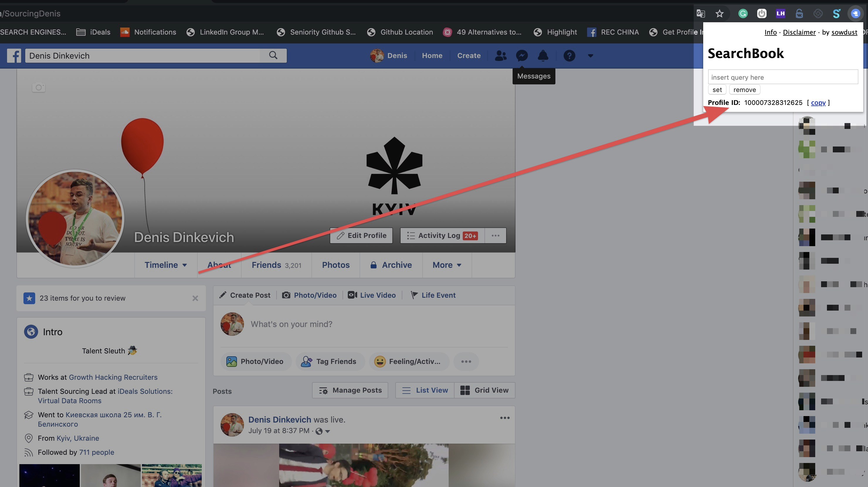
Task: Click the Edit Profile button
Action: (361, 235)
